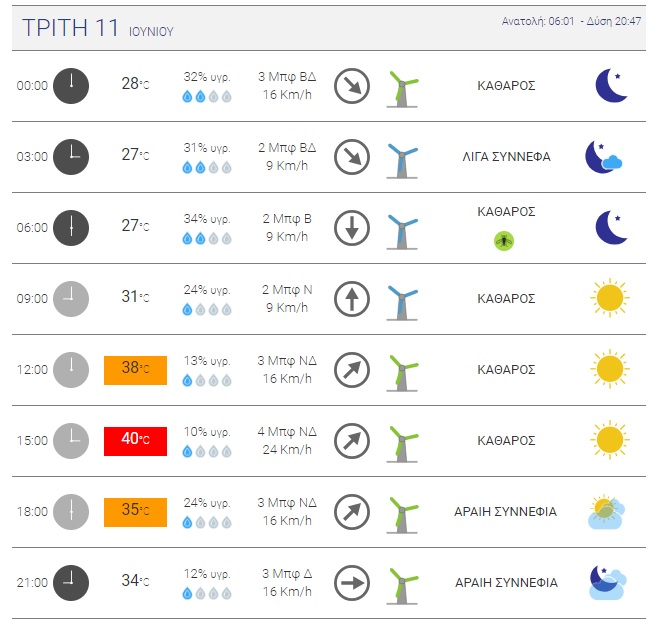Click the wind turbine icon at 09:00
659x621 pixels.
[x=402, y=303]
